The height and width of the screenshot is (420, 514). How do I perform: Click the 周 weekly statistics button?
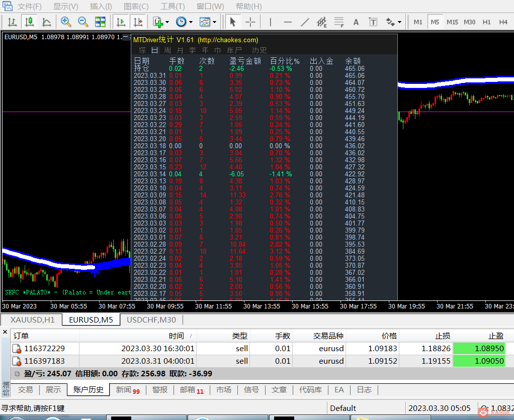point(167,50)
